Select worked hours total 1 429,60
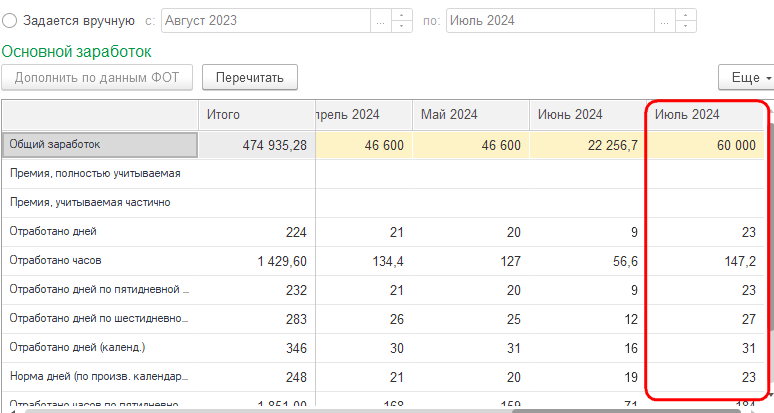774x413 pixels. click(x=257, y=261)
